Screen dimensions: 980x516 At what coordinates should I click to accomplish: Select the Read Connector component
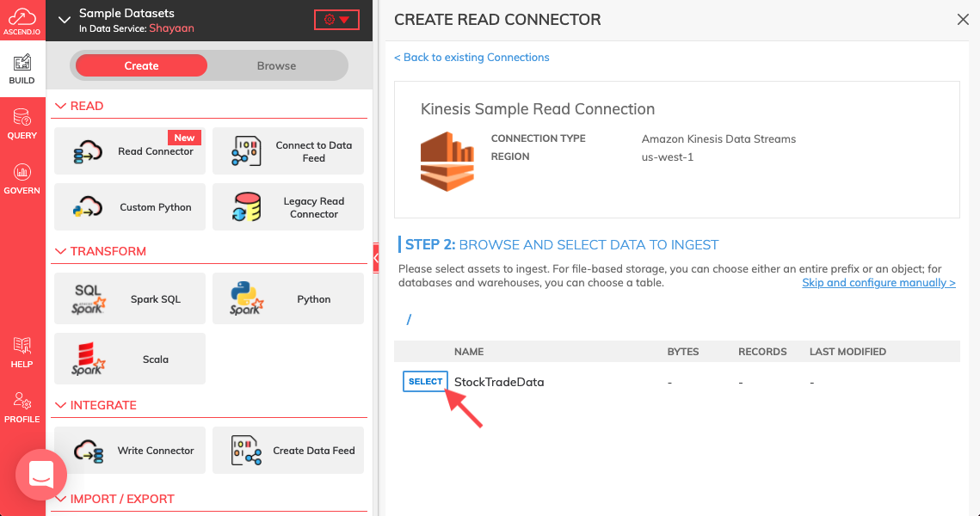(130, 151)
